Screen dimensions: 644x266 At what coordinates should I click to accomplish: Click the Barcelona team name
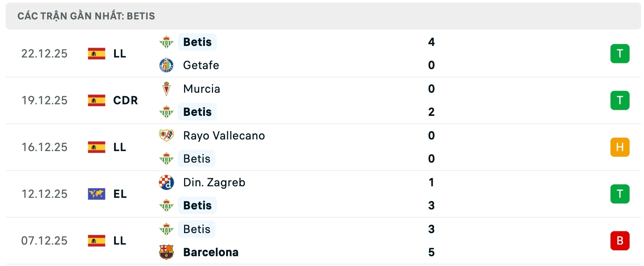[211, 253]
